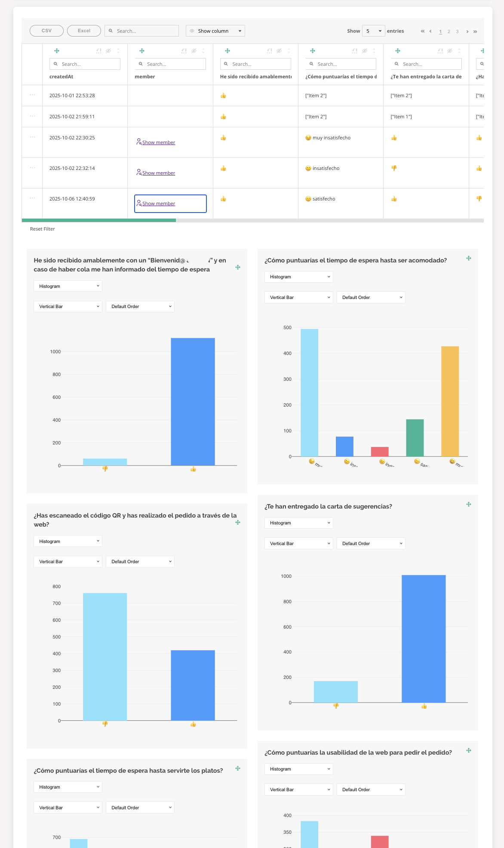This screenshot has width=504, height=848.
Task: Sort the createdAt column with its sort arrows
Action: click(x=118, y=51)
